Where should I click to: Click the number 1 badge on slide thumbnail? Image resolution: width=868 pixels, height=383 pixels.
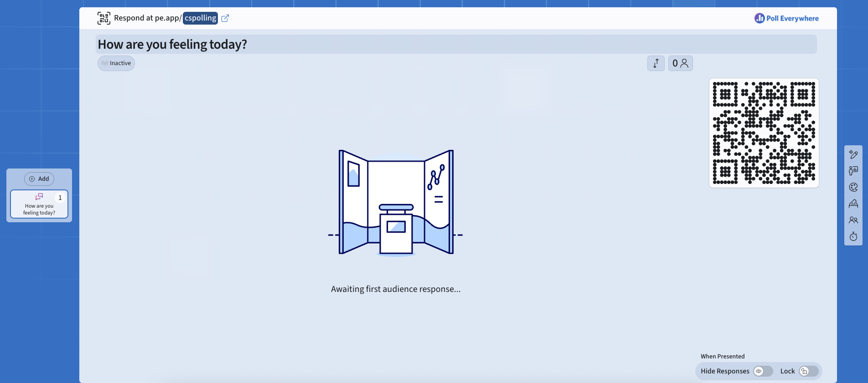pyautogui.click(x=60, y=198)
